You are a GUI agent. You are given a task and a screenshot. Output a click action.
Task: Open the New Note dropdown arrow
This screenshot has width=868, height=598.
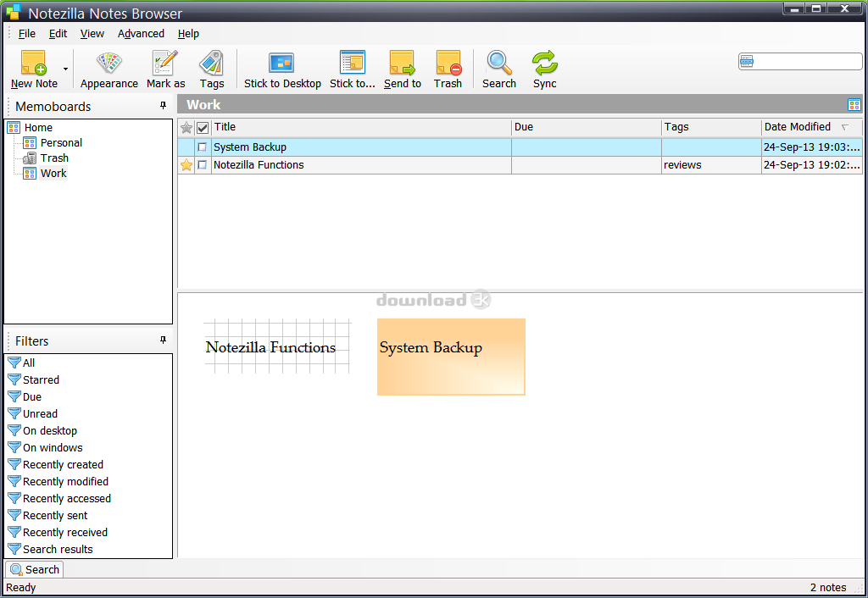point(65,69)
